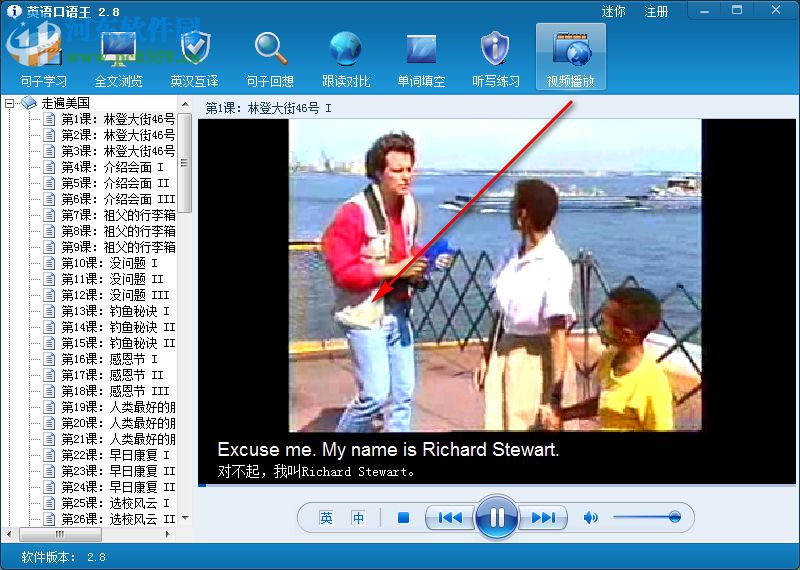
Task: Stop video playback with the square button
Action: (x=403, y=518)
